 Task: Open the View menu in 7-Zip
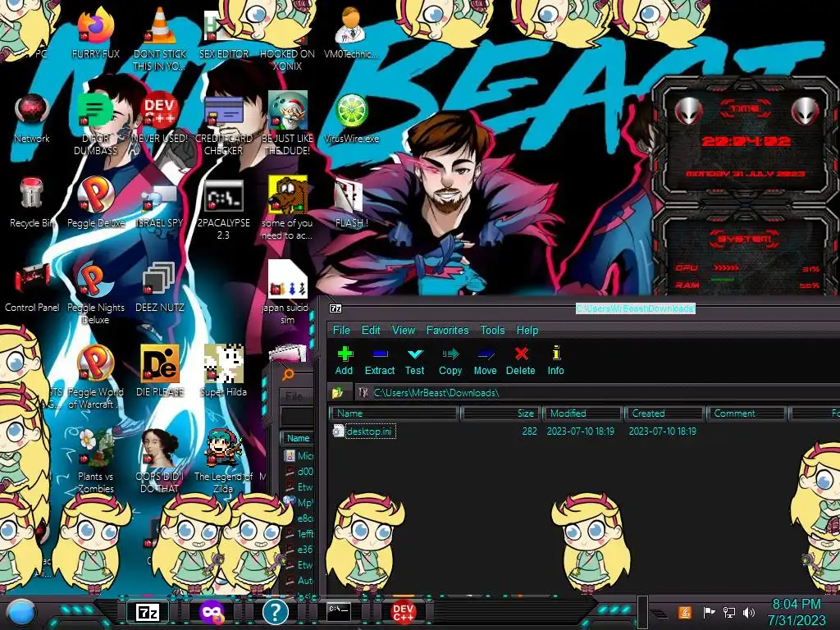[x=404, y=330]
